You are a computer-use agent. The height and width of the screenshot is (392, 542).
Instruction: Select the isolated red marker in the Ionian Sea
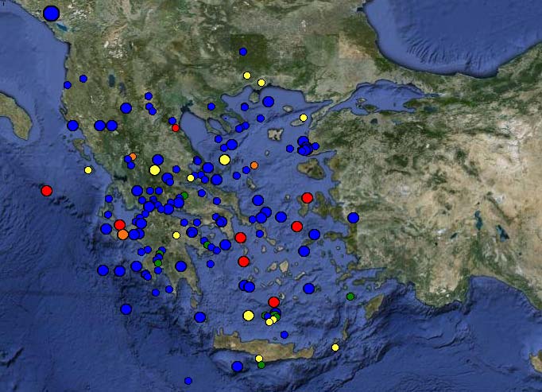pyautogui.click(x=47, y=191)
